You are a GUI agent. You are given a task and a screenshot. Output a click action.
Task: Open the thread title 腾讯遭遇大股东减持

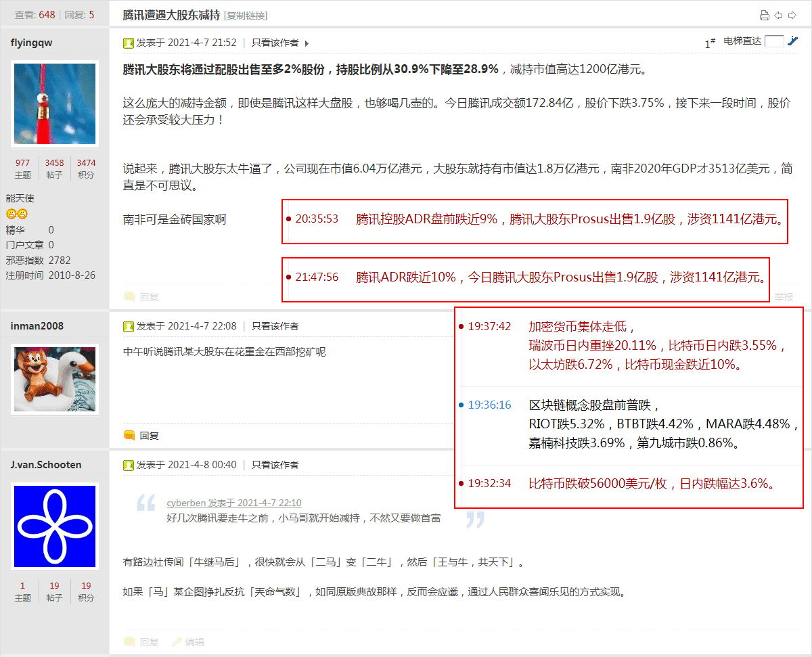click(172, 15)
